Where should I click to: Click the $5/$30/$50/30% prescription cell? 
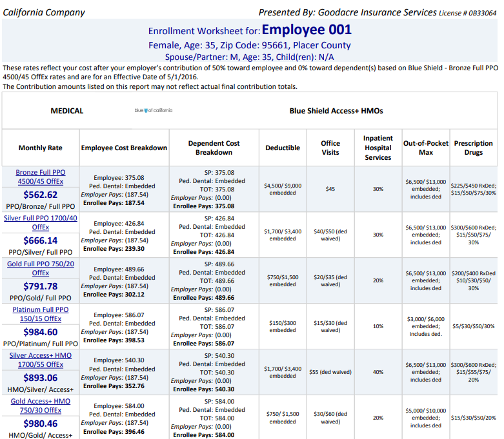474,326
